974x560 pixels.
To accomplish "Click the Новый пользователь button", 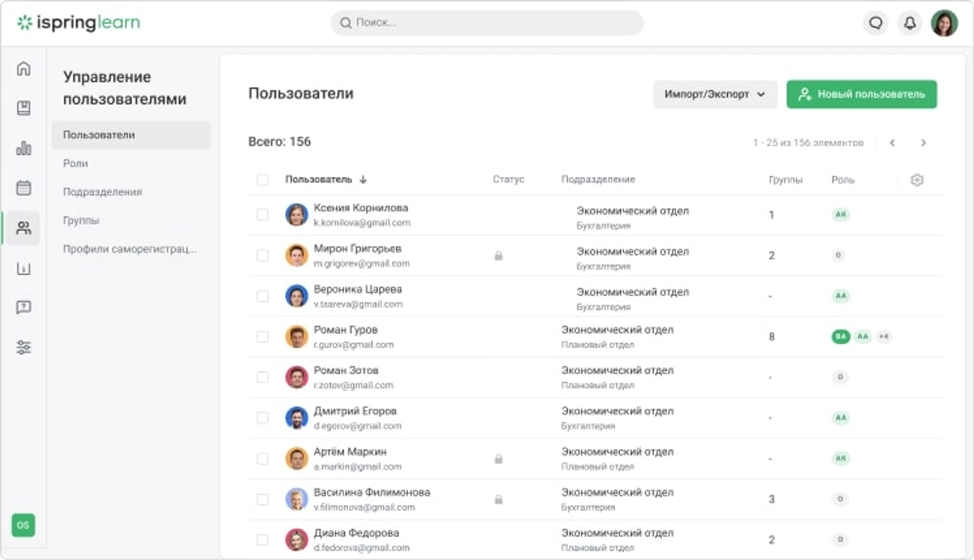I will click(861, 94).
